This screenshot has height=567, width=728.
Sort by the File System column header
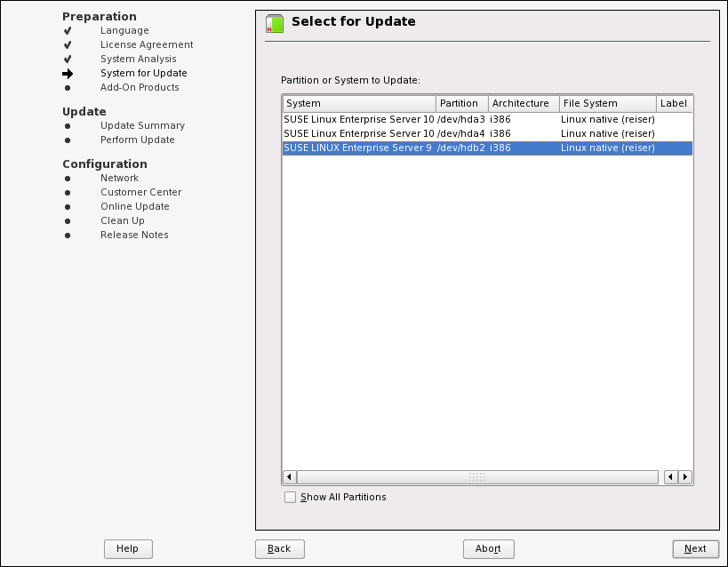(608, 104)
